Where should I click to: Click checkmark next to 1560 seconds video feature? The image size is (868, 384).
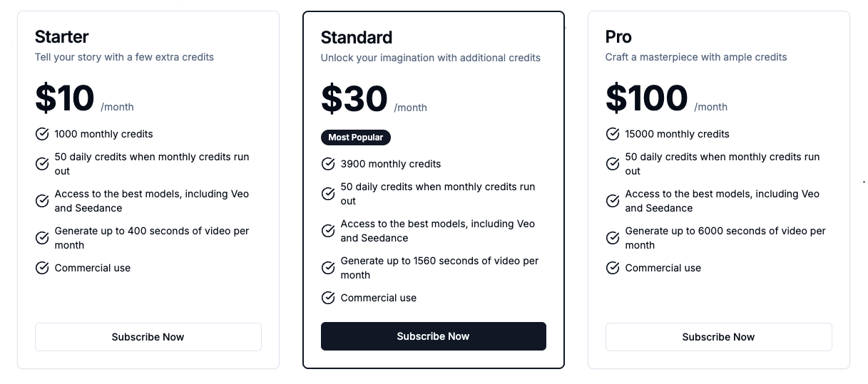[328, 268]
